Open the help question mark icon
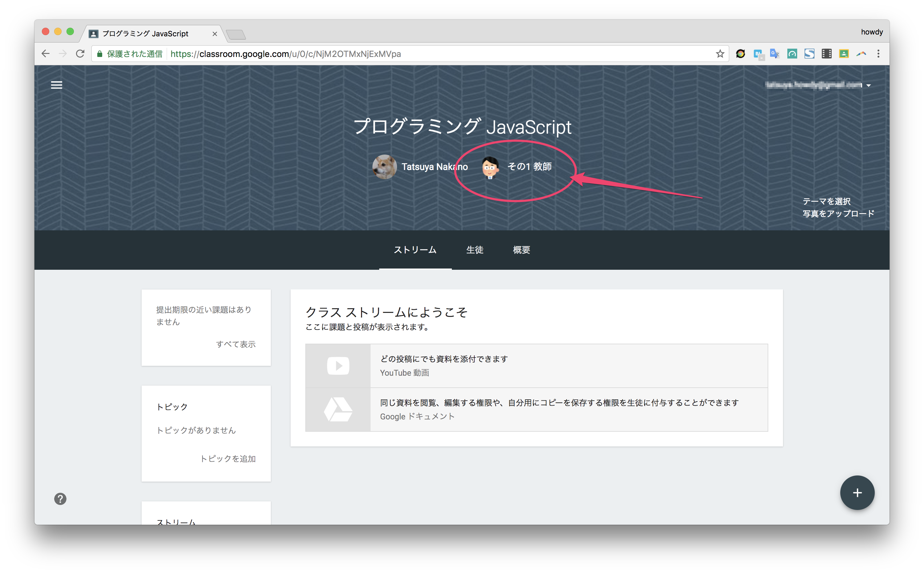This screenshot has width=924, height=574. [60, 499]
